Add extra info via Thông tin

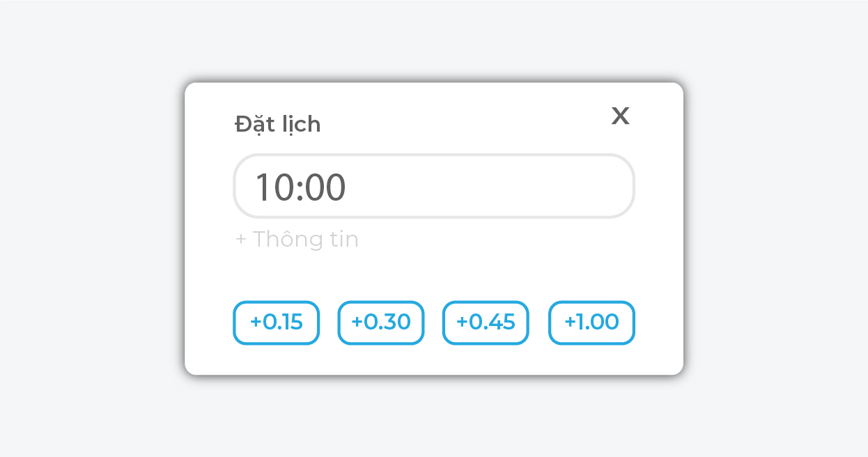(x=297, y=240)
